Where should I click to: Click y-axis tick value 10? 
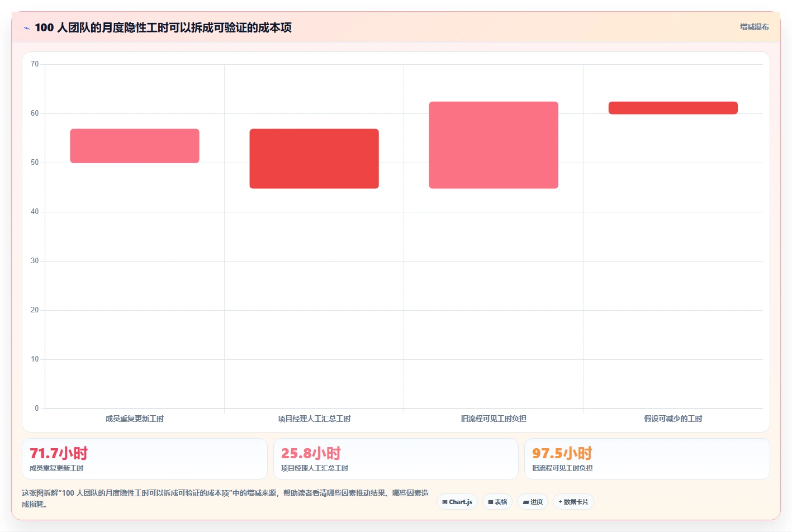tap(35, 359)
